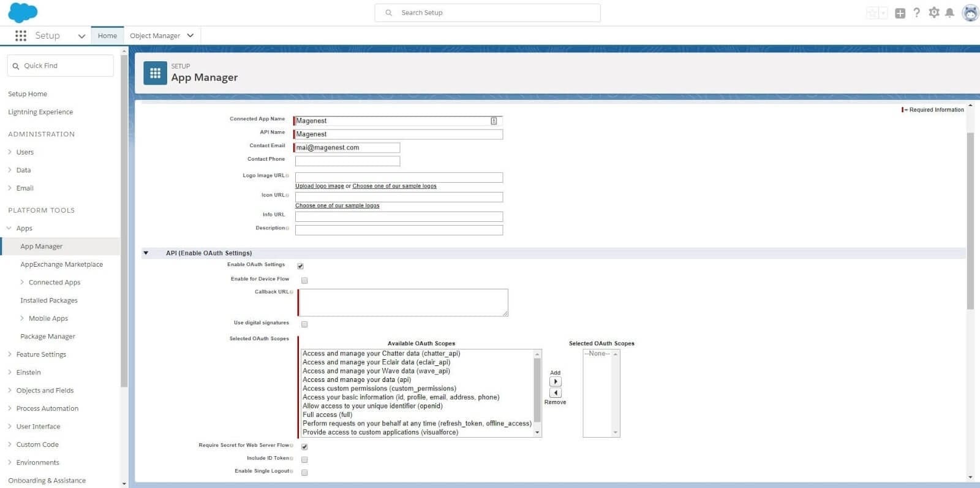
Task: Open Installed Packages in sidebar
Action: click(49, 300)
